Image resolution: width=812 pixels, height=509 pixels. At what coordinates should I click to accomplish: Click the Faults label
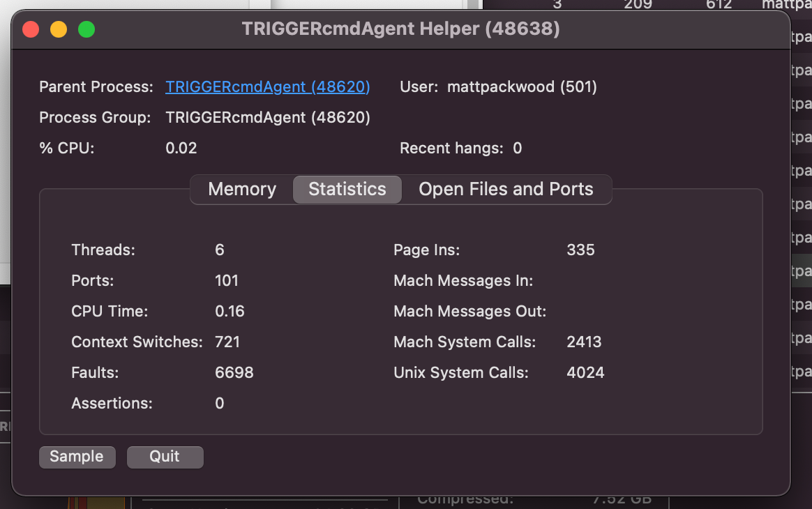[x=95, y=372]
